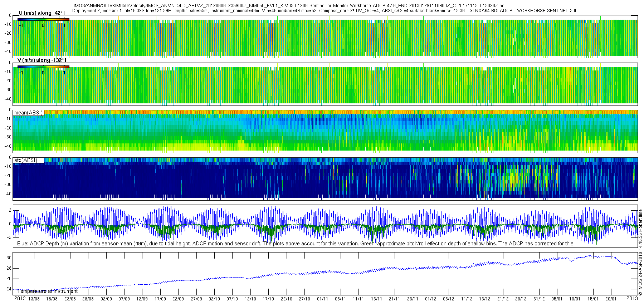Click the 20/01 date tick label

(611, 299)
